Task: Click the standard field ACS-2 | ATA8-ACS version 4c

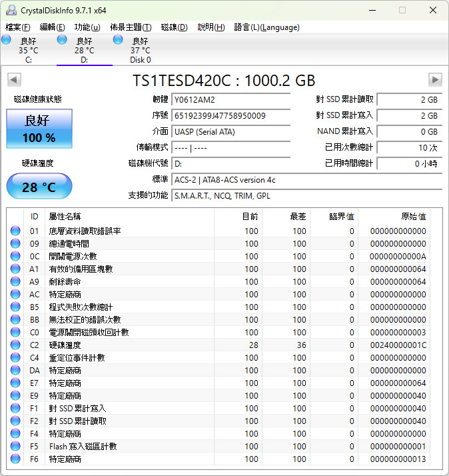Action: 306,180
